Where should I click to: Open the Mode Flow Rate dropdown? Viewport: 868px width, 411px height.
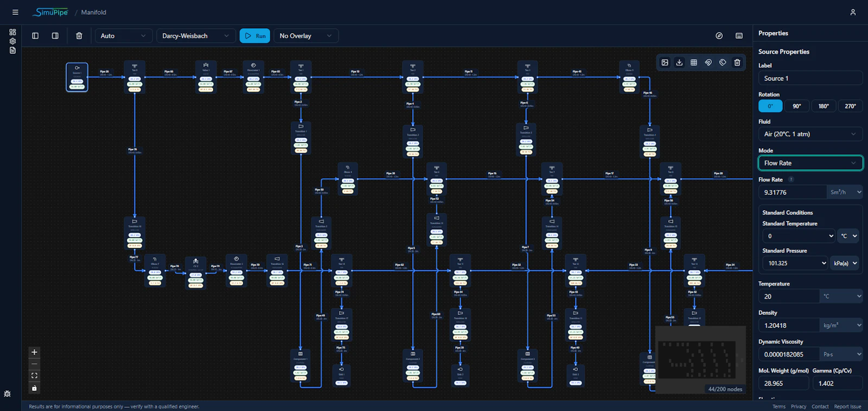[810, 163]
